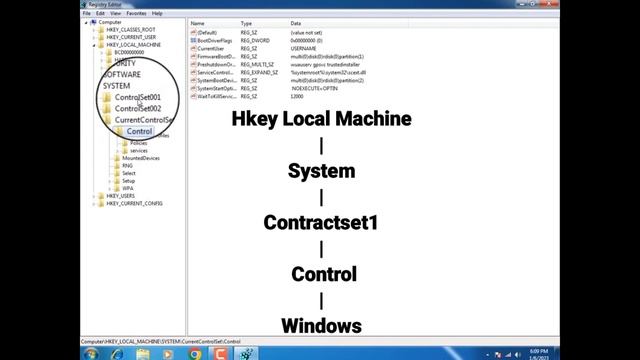Open Windows Media Player from taskbar

tap(168, 353)
